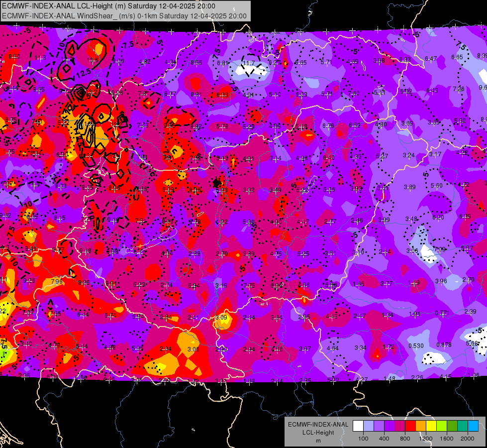Click the legend tick value 1600
The image size is (487, 448).
coord(447,439)
